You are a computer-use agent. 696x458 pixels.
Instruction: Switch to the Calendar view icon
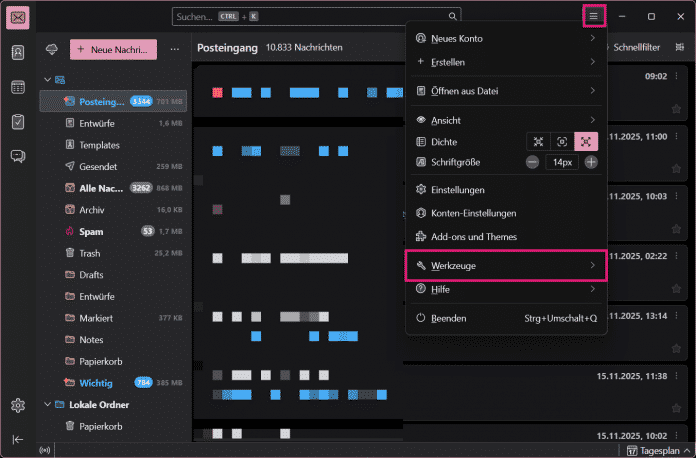(18, 87)
